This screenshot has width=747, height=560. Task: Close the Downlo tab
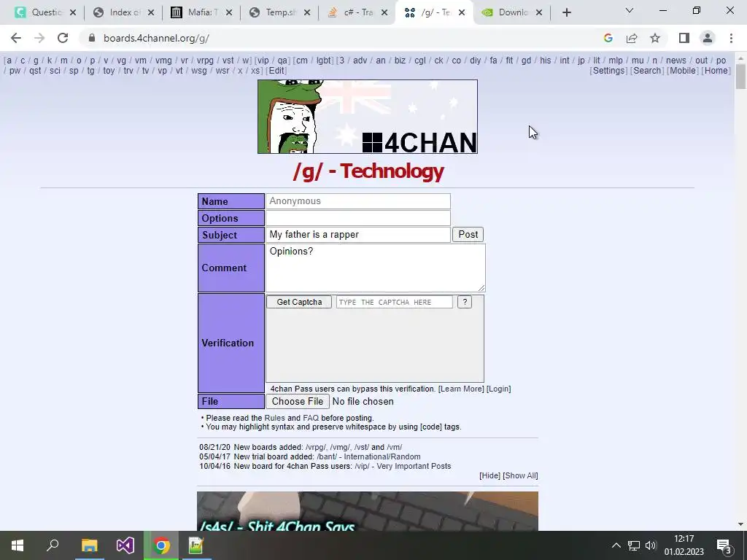(539, 12)
